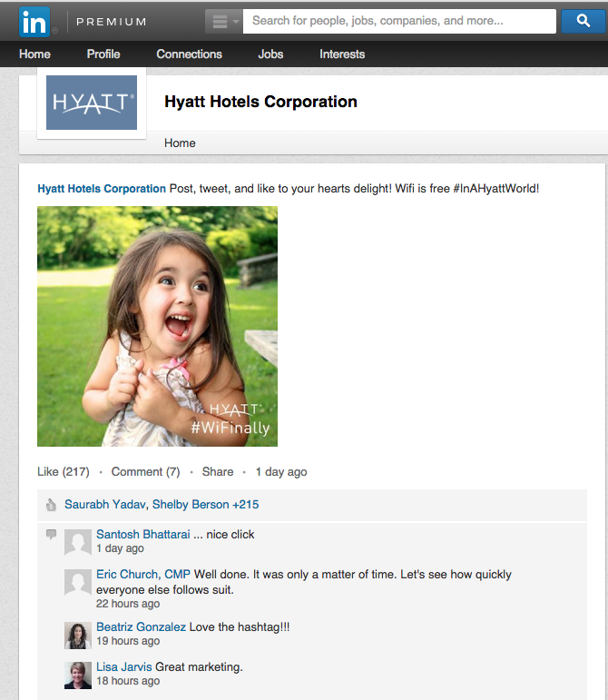Click Share on the post

(x=218, y=471)
